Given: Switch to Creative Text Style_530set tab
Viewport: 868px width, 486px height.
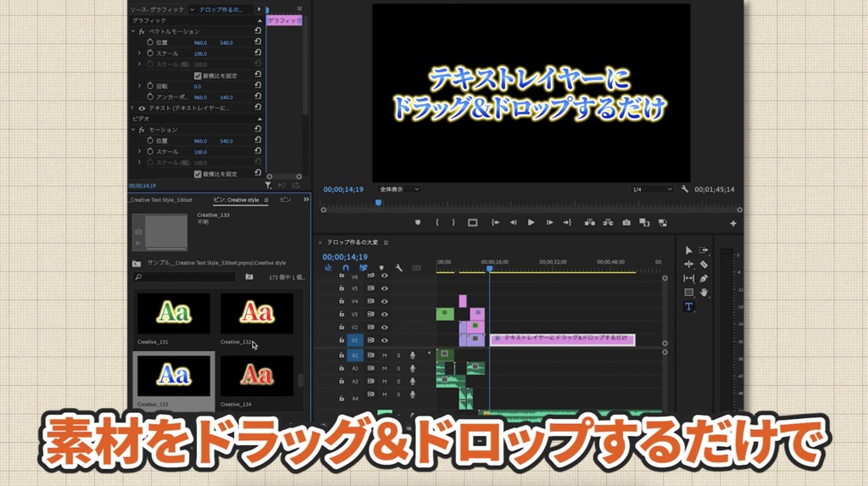Looking at the screenshot, I should point(161,200).
